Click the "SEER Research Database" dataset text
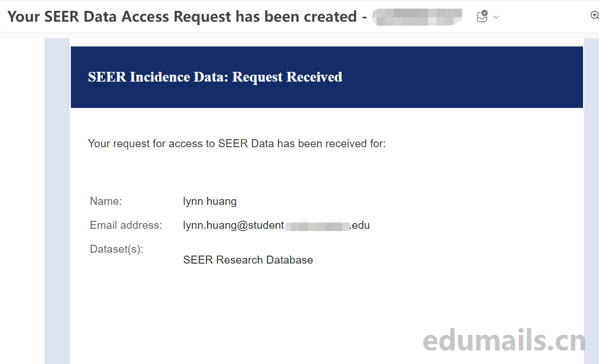The width and height of the screenshot is (599, 364). (248, 260)
